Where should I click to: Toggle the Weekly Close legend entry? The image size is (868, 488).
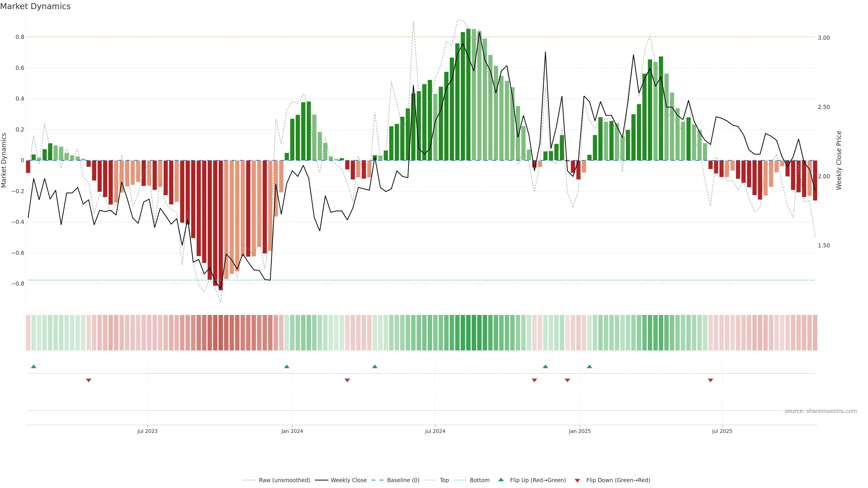click(x=348, y=480)
